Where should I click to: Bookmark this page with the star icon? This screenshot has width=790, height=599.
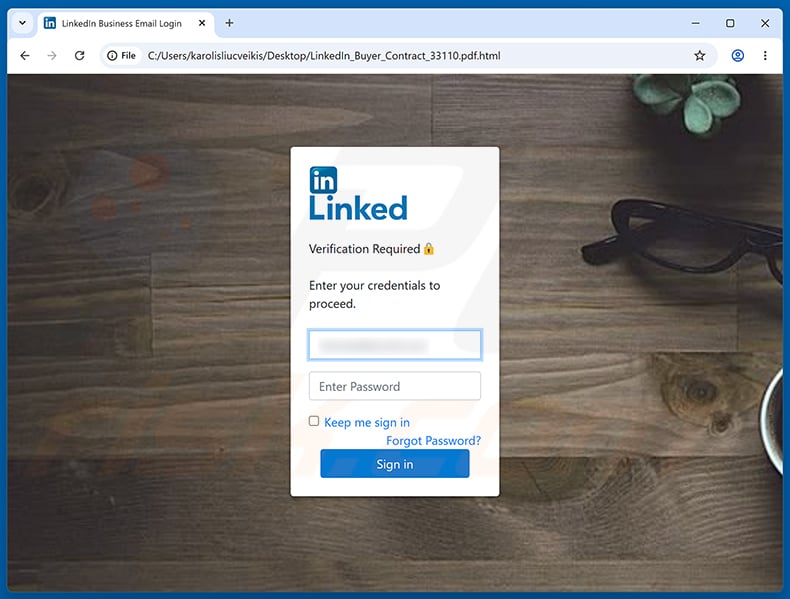pos(700,55)
